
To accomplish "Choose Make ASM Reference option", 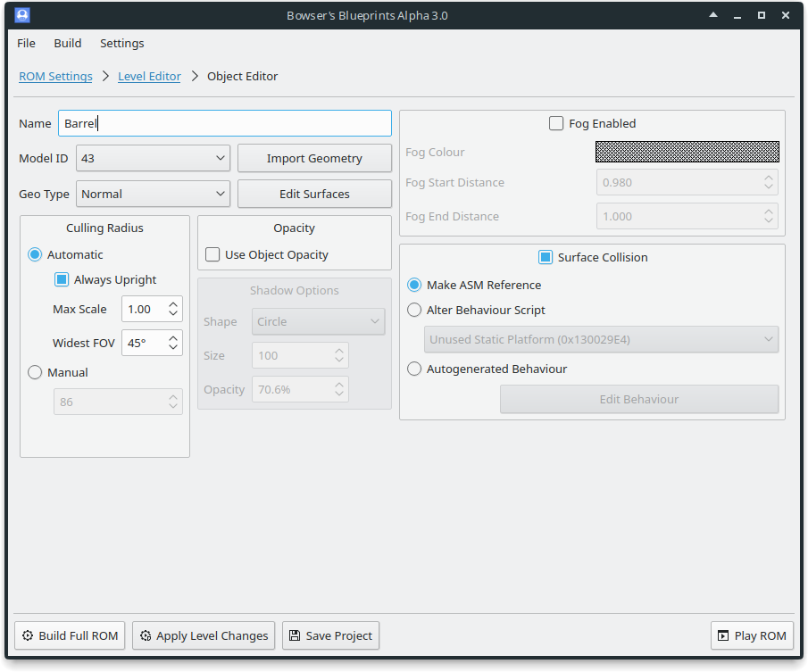I will (x=413, y=285).
